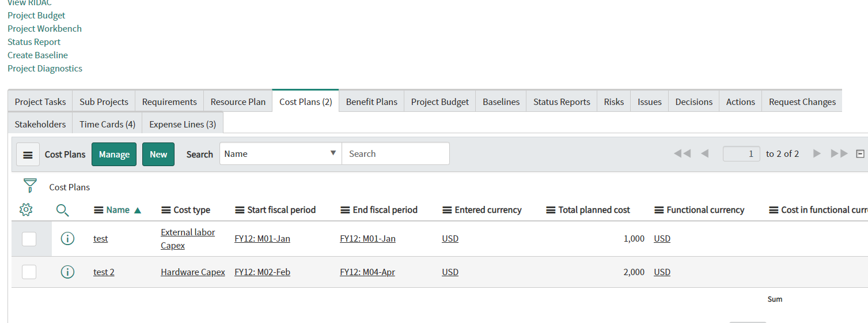Viewport: 868px width, 323px height.
Task: Open the Requirements tab
Action: [169, 102]
